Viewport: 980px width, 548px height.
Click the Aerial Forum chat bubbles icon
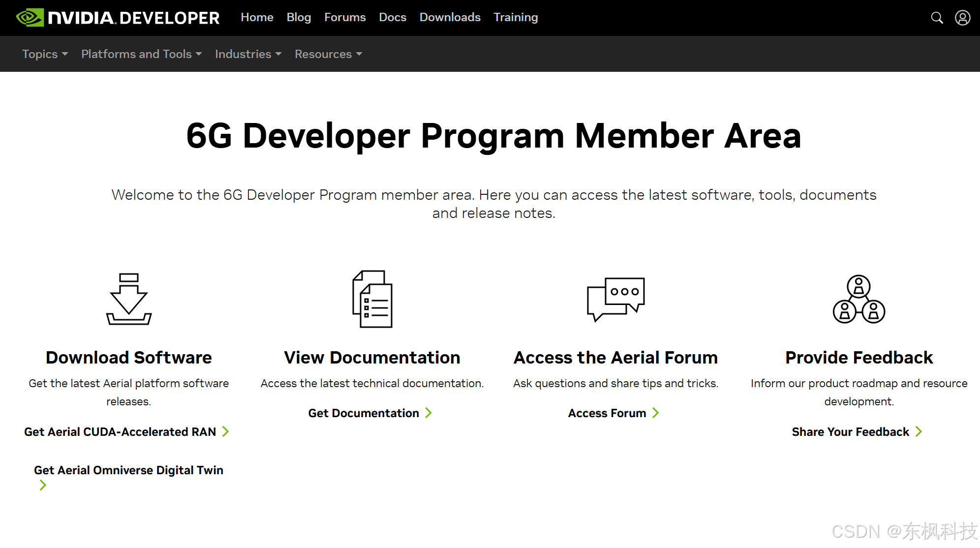tap(615, 299)
